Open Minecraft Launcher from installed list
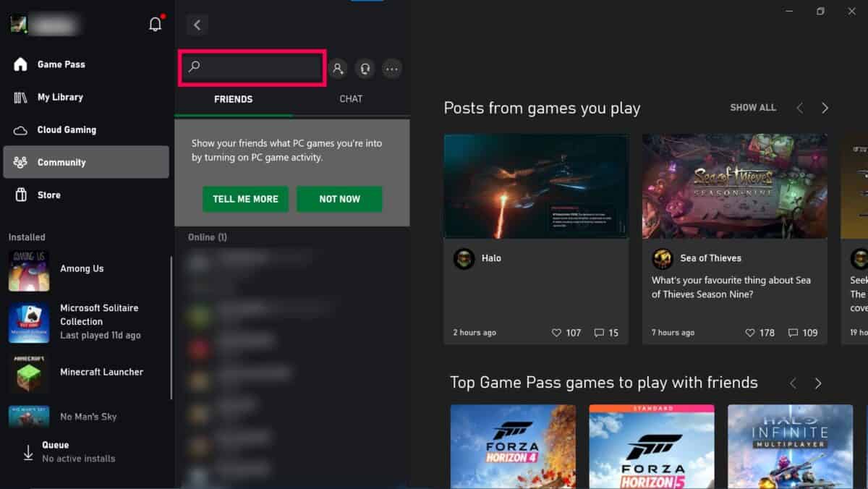Image resolution: width=868 pixels, height=489 pixels. click(x=86, y=373)
